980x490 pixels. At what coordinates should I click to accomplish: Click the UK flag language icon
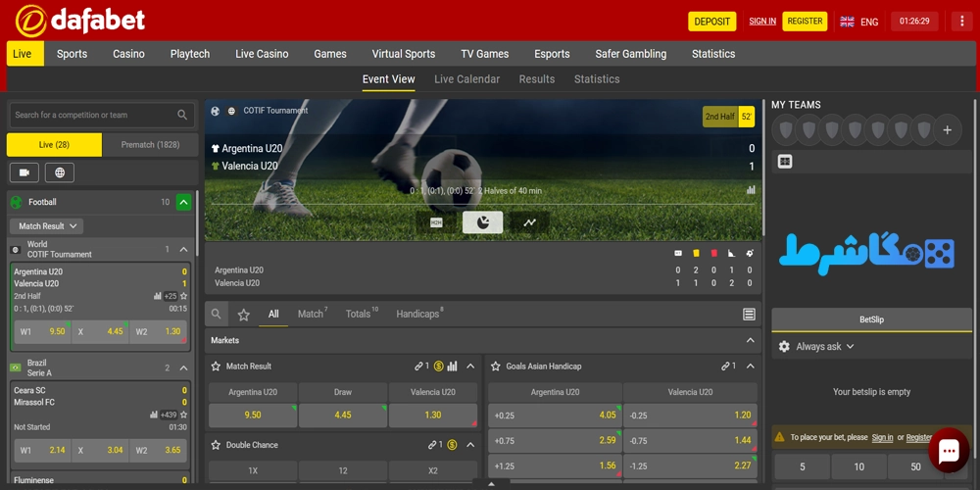[847, 22]
